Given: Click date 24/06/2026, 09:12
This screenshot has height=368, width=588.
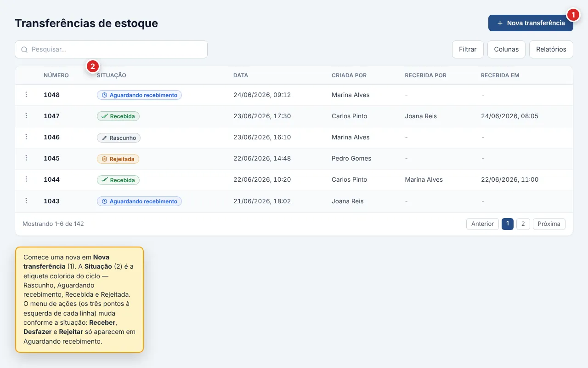Looking at the screenshot, I should tap(262, 95).
